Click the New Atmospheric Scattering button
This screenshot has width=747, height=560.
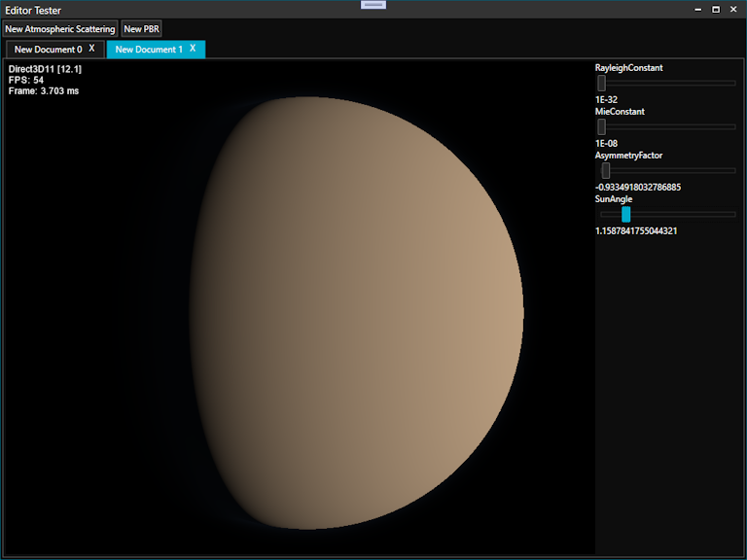tap(59, 29)
